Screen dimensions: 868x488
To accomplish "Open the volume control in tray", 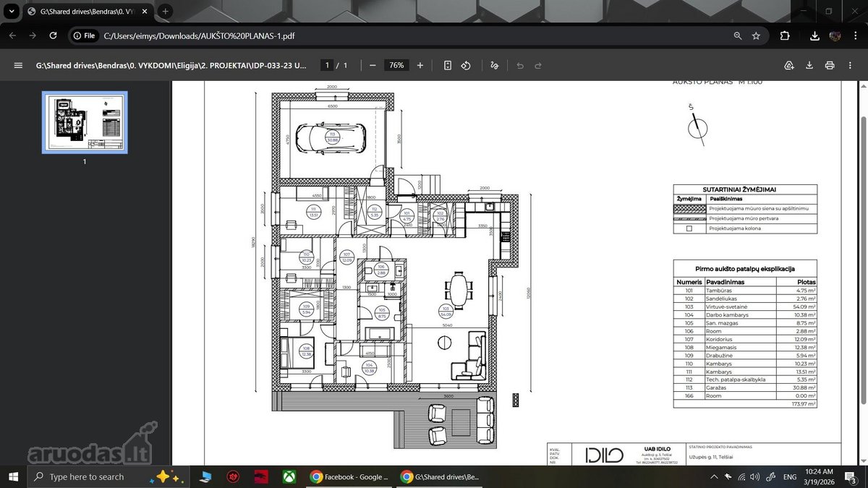I will click(x=754, y=476).
